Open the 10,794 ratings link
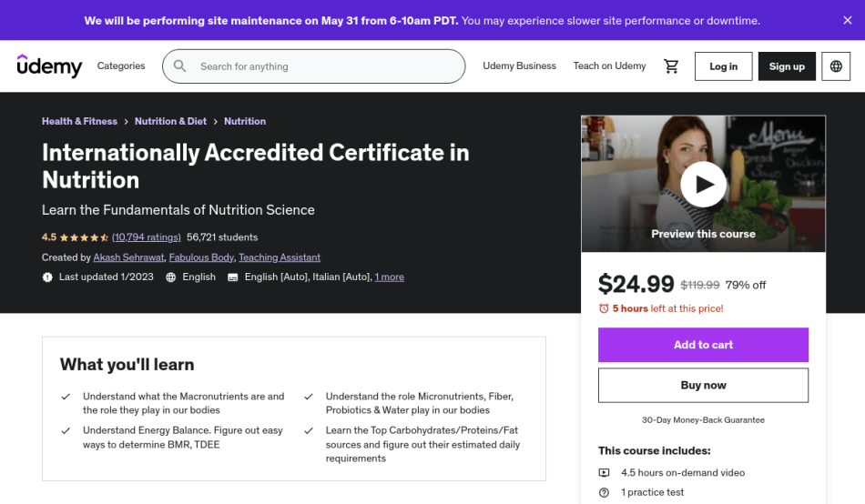865x504 pixels. tap(147, 237)
